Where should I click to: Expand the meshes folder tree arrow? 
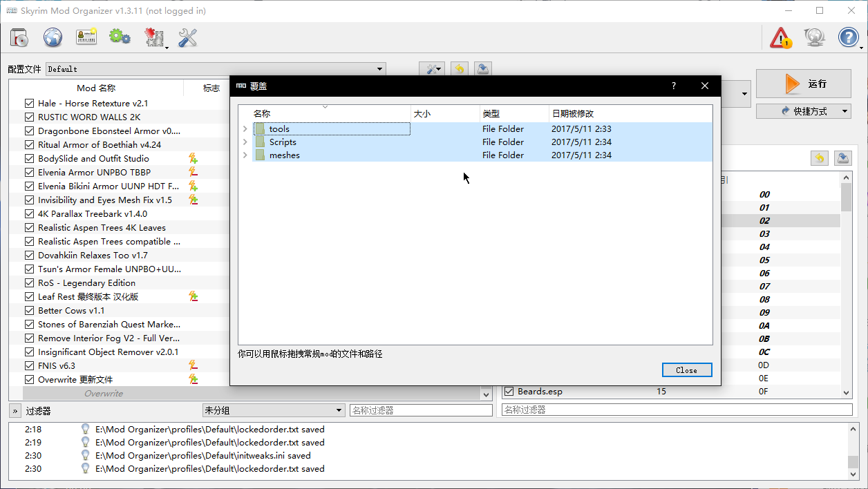point(245,155)
